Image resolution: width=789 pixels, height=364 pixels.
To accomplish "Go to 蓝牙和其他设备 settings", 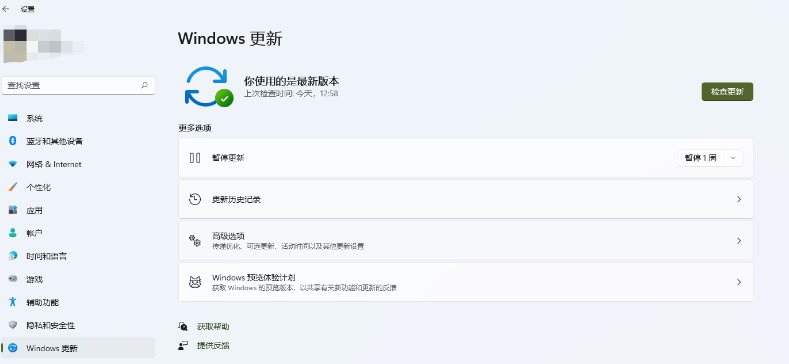I will pos(78,141).
